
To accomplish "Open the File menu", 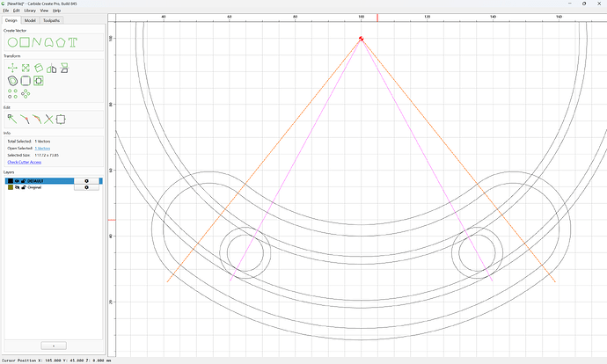I will click(x=6, y=11).
